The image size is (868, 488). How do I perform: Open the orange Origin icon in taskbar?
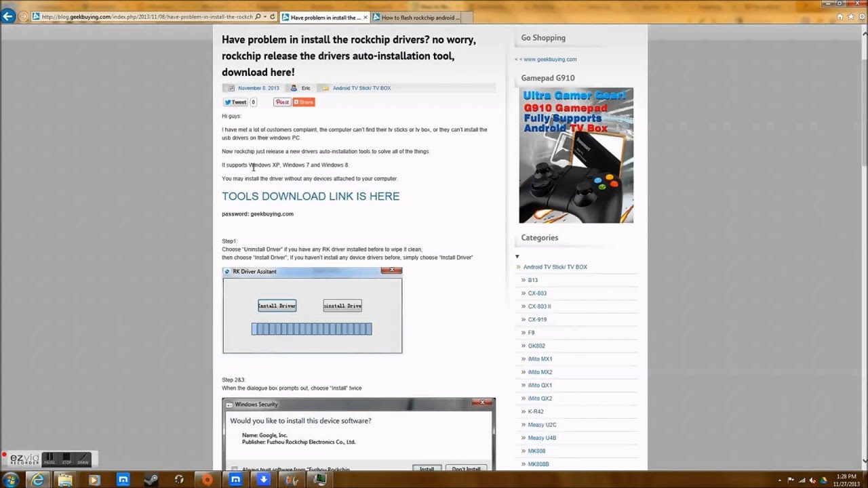207,480
